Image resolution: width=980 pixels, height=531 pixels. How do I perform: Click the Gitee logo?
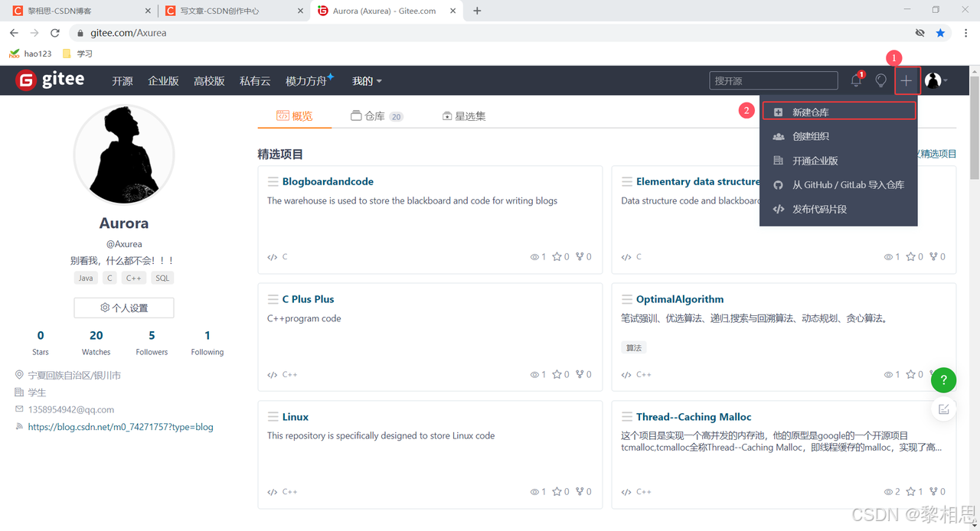(x=51, y=80)
